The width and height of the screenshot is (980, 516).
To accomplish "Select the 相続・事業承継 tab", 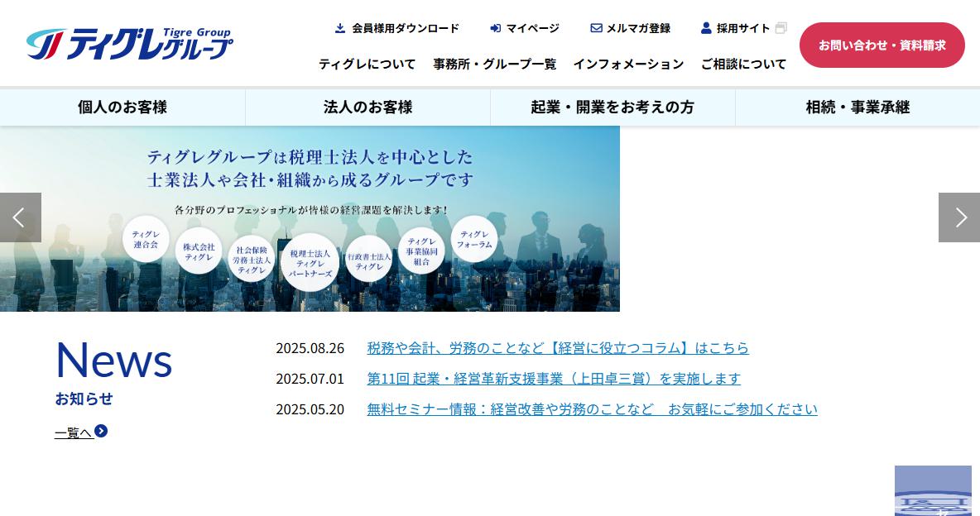I will 857,107.
